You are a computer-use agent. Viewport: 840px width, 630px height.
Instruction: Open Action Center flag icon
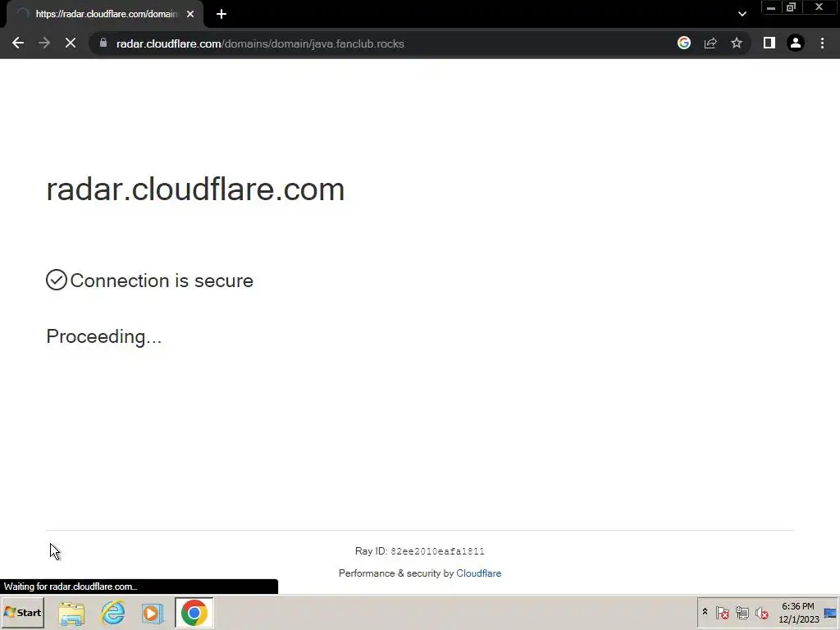pyautogui.click(x=722, y=612)
